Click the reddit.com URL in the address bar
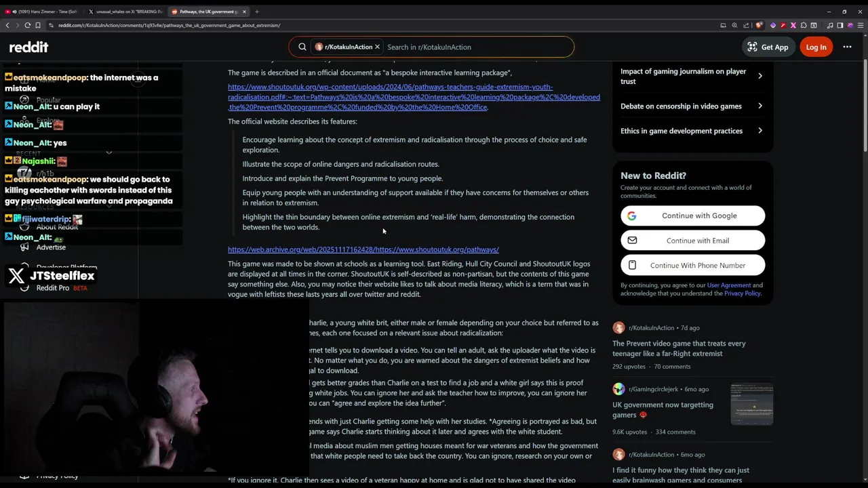Viewport: 868px width, 488px height. (x=169, y=25)
